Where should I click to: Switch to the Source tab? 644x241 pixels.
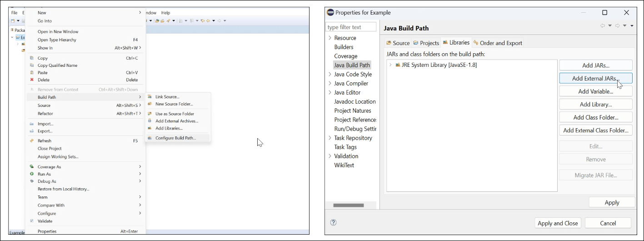coord(398,43)
